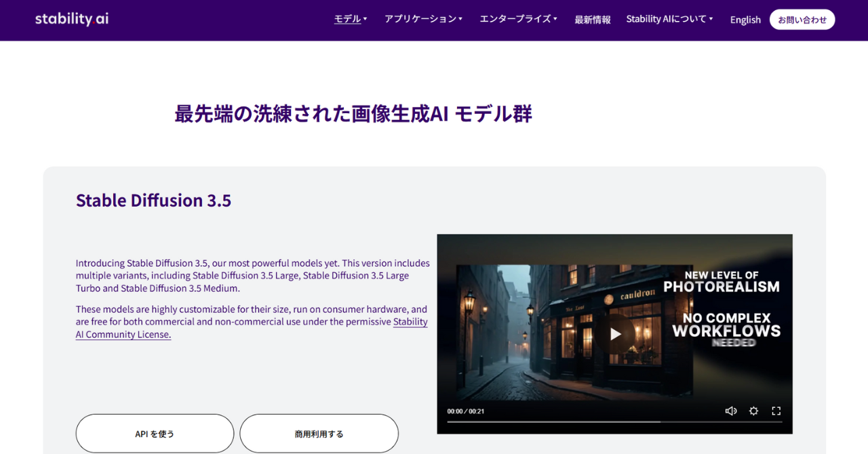Switch the site language to English

[x=745, y=20]
